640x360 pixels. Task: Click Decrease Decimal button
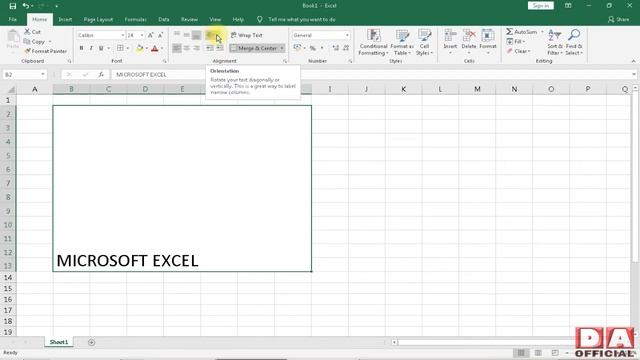click(x=346, y=48)
